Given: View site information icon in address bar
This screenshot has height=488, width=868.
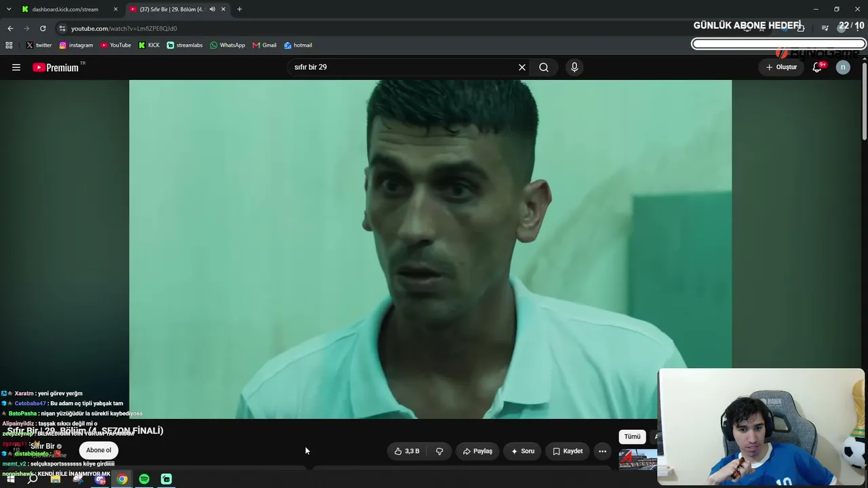Looking at the screenshot, I should point(62,28).
